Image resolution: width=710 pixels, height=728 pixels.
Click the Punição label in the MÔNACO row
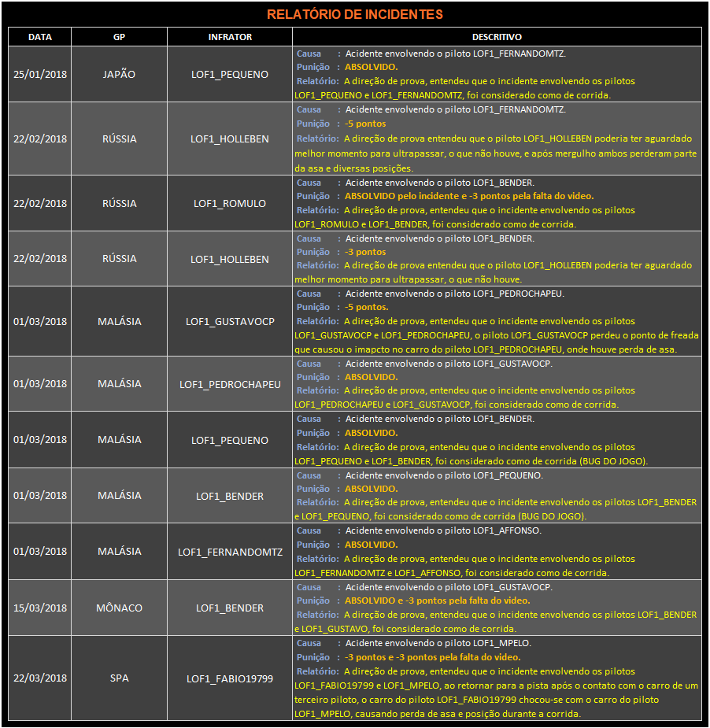(313, 601)
